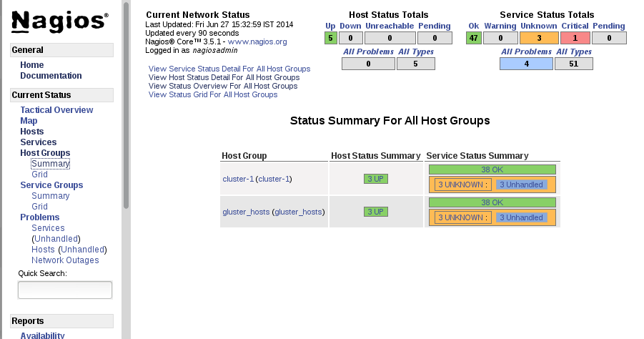Click the green Ok service count 47
Image resolution: width=644 pixels, height=339 pixels.
[x=474, y=39]
